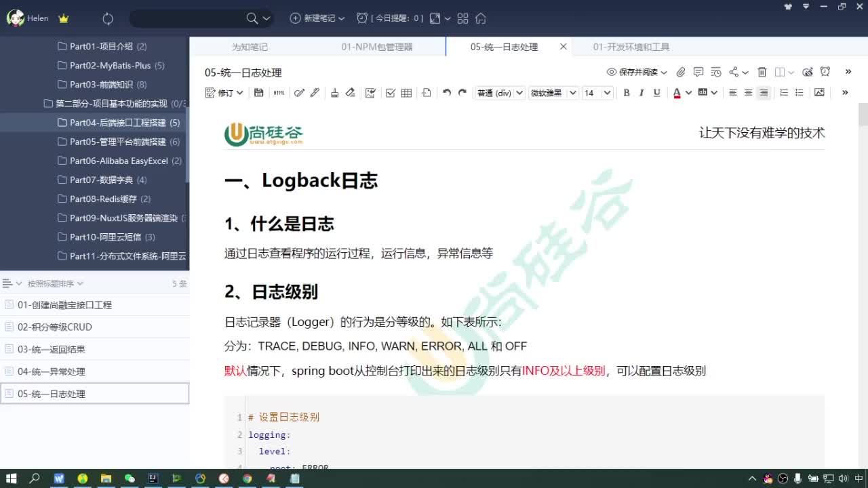The image size is (868, 488).
Task: Click the font color A swatch
Action: click(x=677, y=93)
